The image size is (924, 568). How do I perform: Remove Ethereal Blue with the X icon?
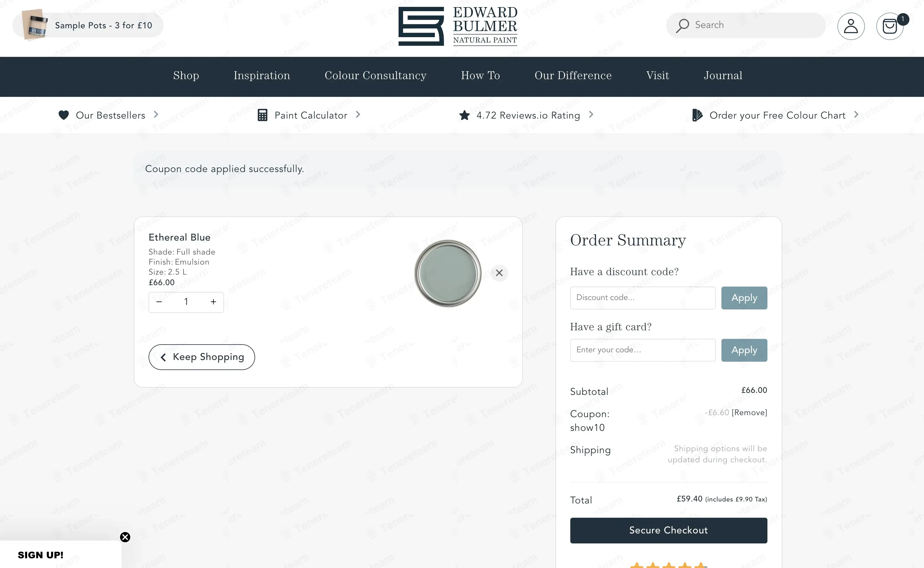[499, 273]
